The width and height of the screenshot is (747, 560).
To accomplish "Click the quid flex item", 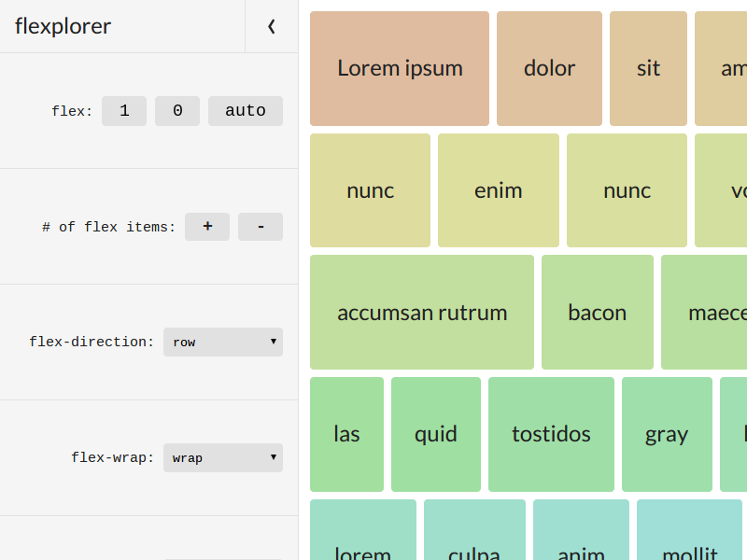I will point(435,434).
